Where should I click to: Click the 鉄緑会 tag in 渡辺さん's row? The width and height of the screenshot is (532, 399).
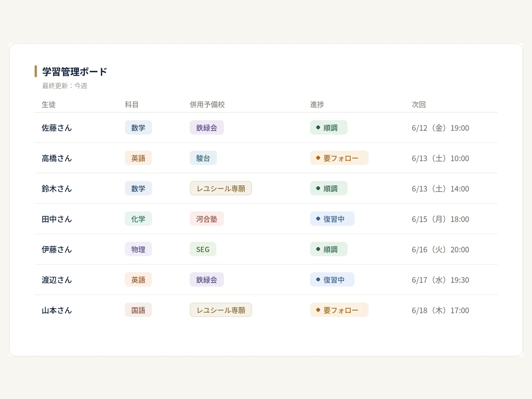tap(207, 280)
